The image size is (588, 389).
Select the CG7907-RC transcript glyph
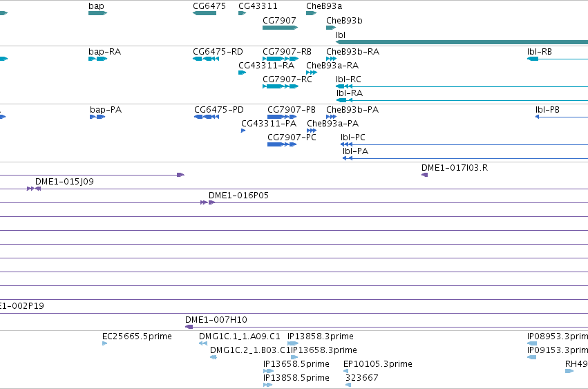[x=281, y=86]
